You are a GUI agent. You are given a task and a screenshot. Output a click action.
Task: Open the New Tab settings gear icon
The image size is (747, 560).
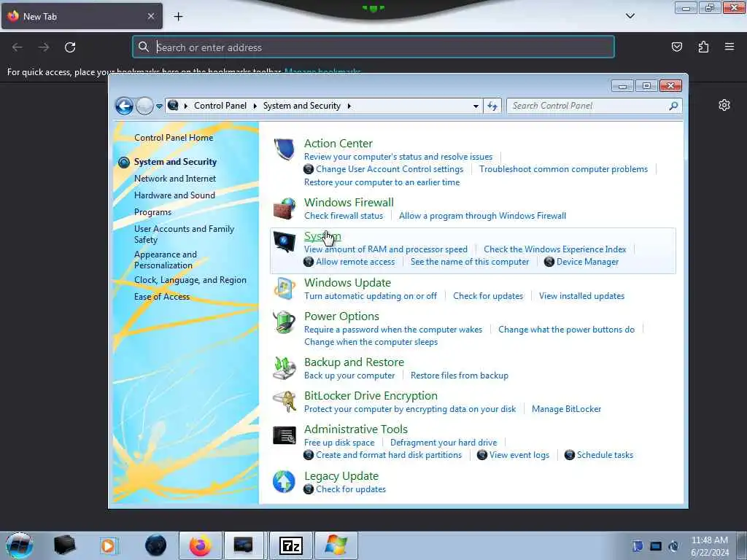(x=724, y=105)
